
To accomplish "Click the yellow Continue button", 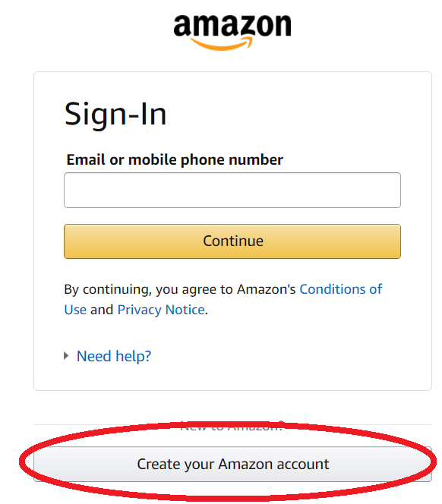I will pos(232,241).
